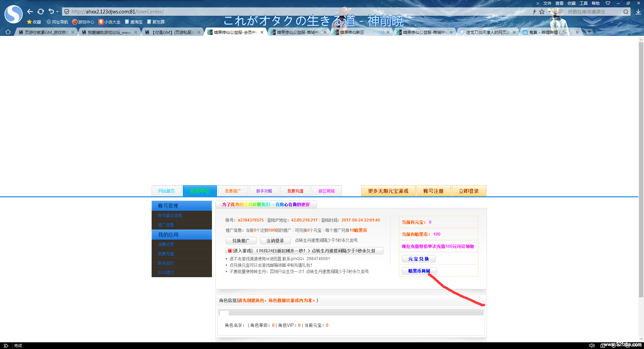Click the Sogou browser logo avatar

pos(13,14)
